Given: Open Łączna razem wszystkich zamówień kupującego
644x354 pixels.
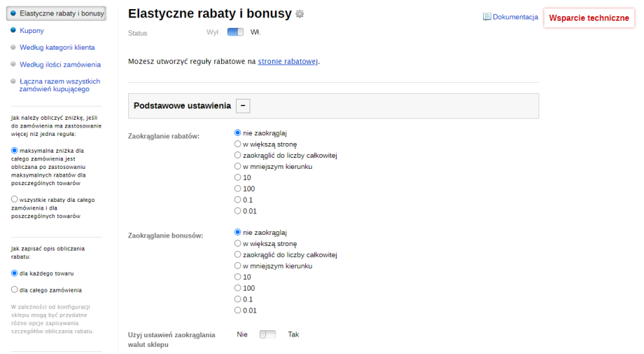Looking at the screenshot, I should tap(59, 85).
